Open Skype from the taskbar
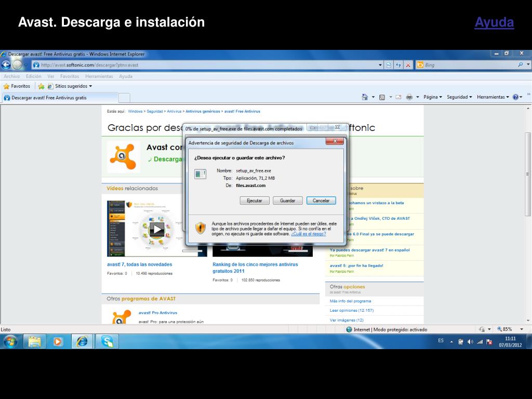The height and width of the screenshot is (399, 532). (x=107, y=341)
